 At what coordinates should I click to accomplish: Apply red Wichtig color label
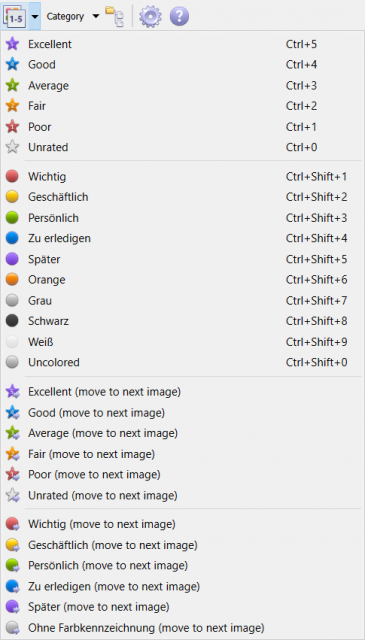click(x=182, y=177)
